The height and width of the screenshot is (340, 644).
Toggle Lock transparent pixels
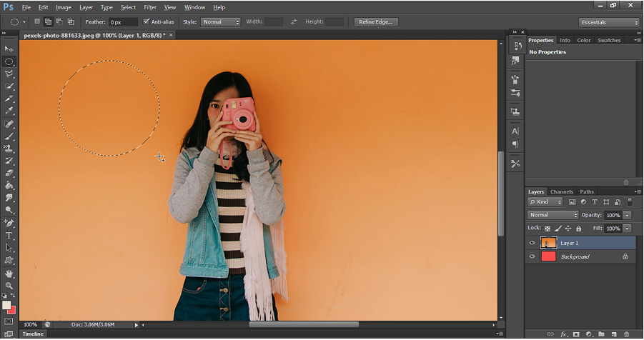(x=548, y=229)
